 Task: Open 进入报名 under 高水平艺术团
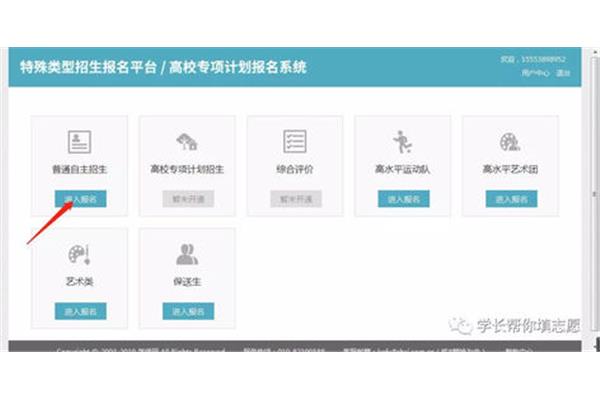[512, 199]
